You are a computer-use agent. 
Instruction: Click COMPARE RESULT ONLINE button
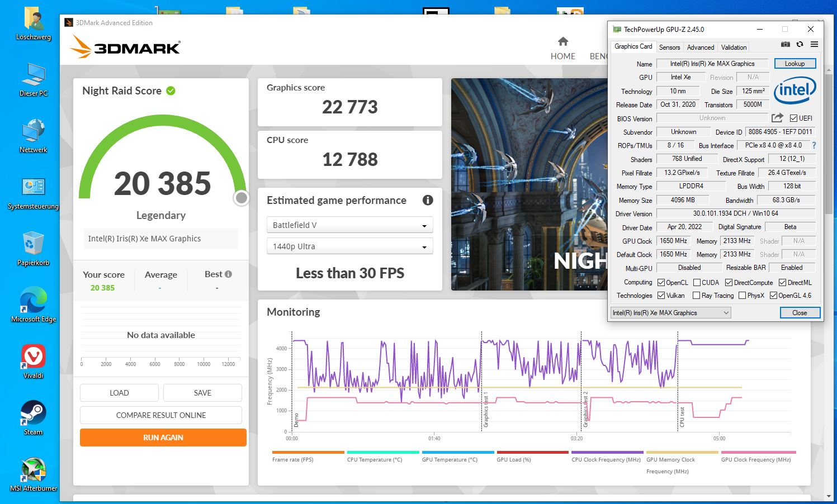161,415
